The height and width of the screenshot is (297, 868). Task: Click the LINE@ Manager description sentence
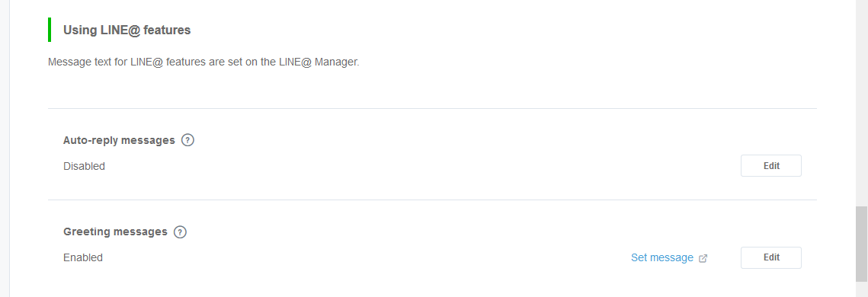click(x=203, y=62)
